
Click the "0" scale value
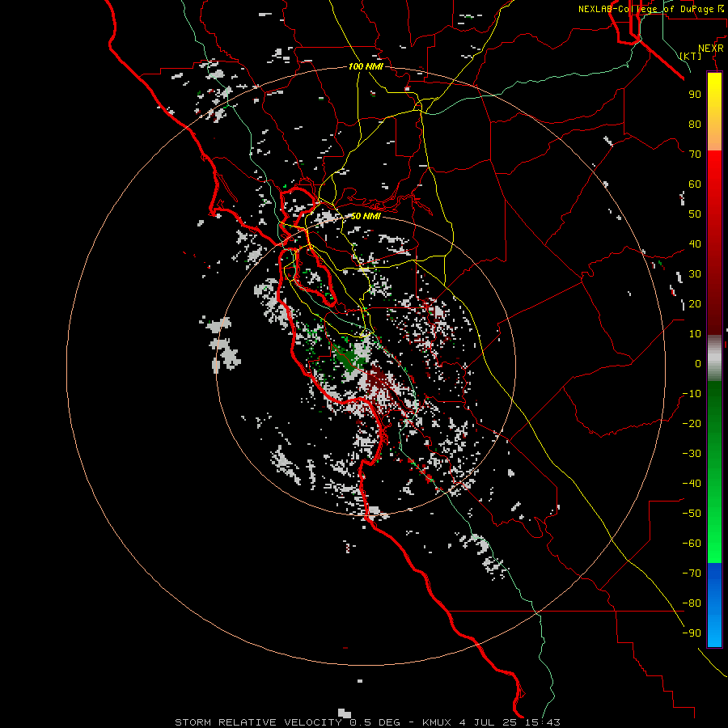tap(698, 363)
